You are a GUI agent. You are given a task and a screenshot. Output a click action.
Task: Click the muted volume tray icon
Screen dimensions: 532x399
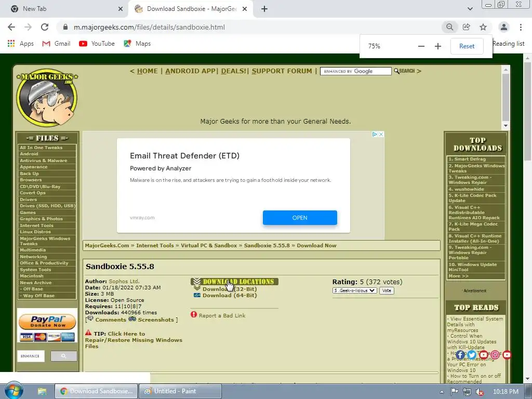480,392
